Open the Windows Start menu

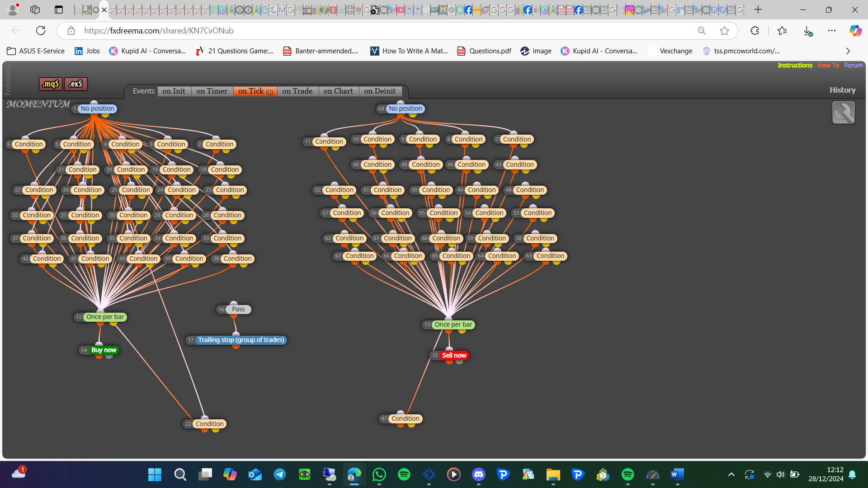pyautogui.click(x=155, y=474)
